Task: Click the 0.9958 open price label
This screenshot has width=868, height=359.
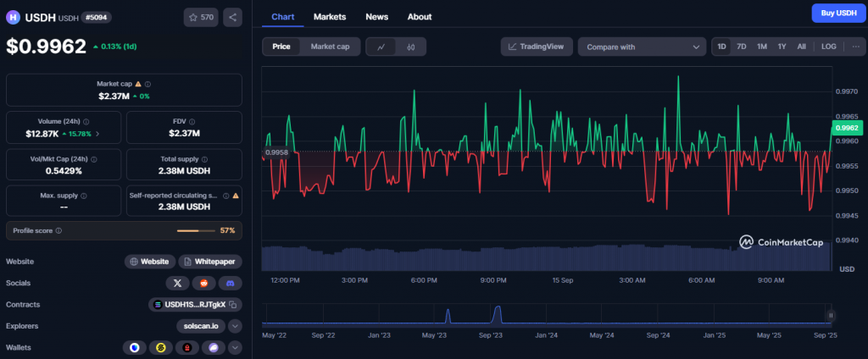Action: (x=275, y=152)
